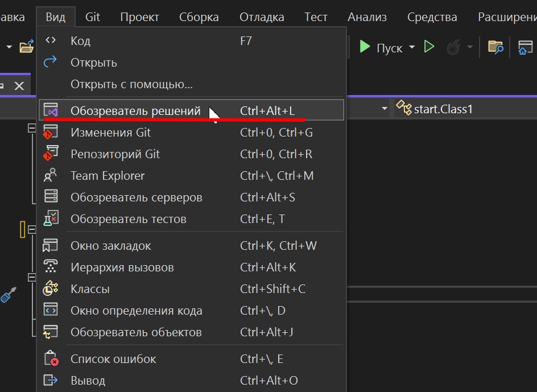Open the Тест menu

pyautogui.click(x=316, y=17)
